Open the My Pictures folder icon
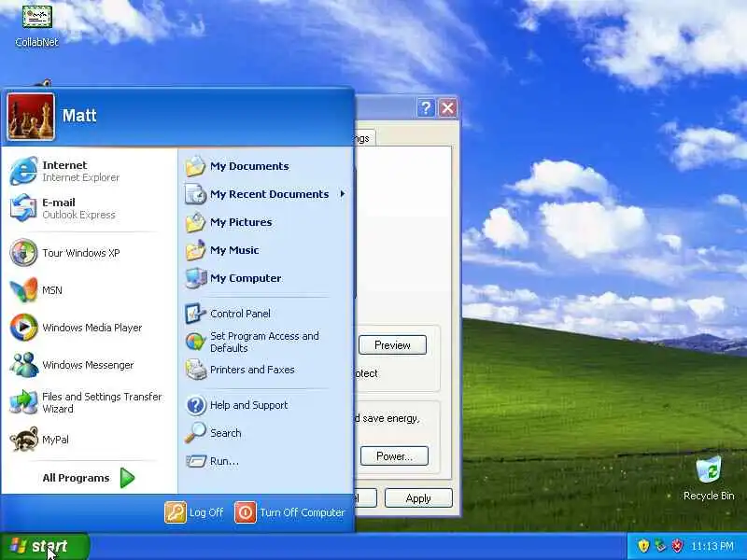Image resolution: width=747 pixels, height=560 pixels. tap(195, 222)
